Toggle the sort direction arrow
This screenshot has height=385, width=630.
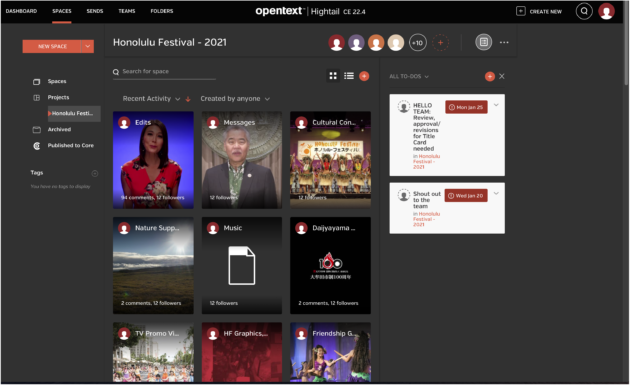(188, 99)
